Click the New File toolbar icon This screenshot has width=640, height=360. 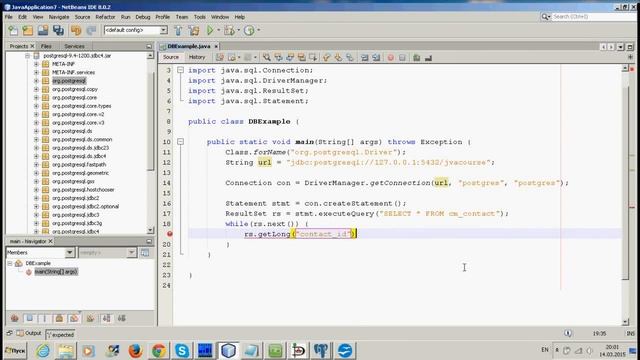[13, 30]
